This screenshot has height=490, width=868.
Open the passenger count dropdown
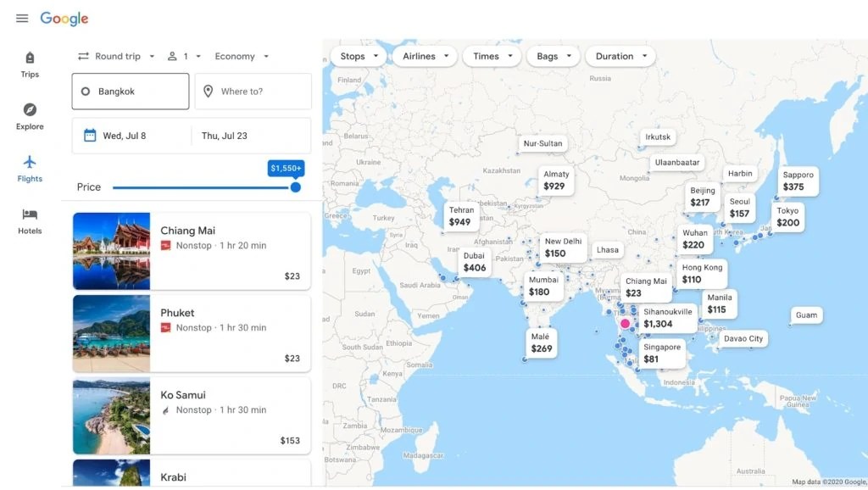pyautogui.click(x=185, y=56)
